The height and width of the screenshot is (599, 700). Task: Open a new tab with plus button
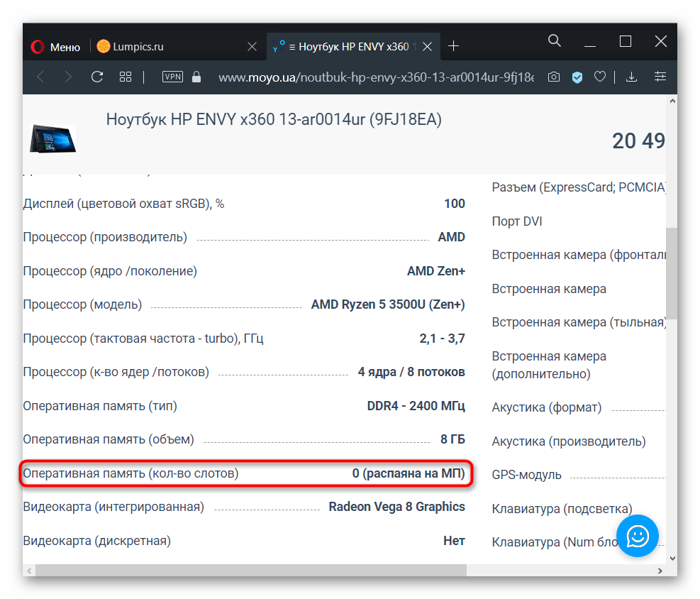point(454,47)
